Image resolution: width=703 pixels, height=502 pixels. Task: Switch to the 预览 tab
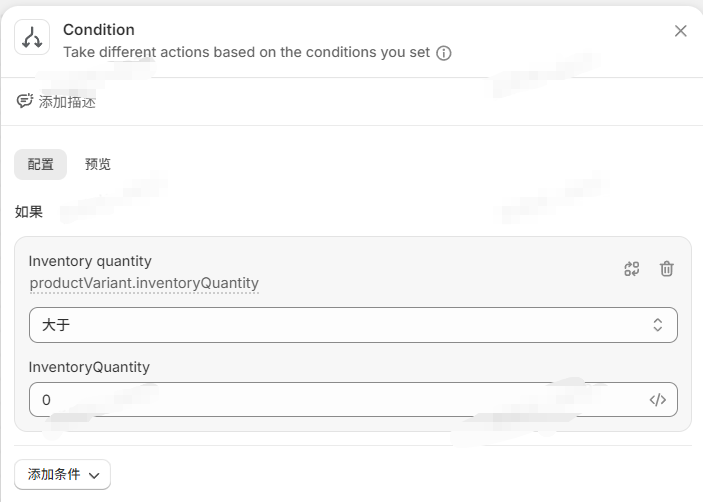pos(98,164)
